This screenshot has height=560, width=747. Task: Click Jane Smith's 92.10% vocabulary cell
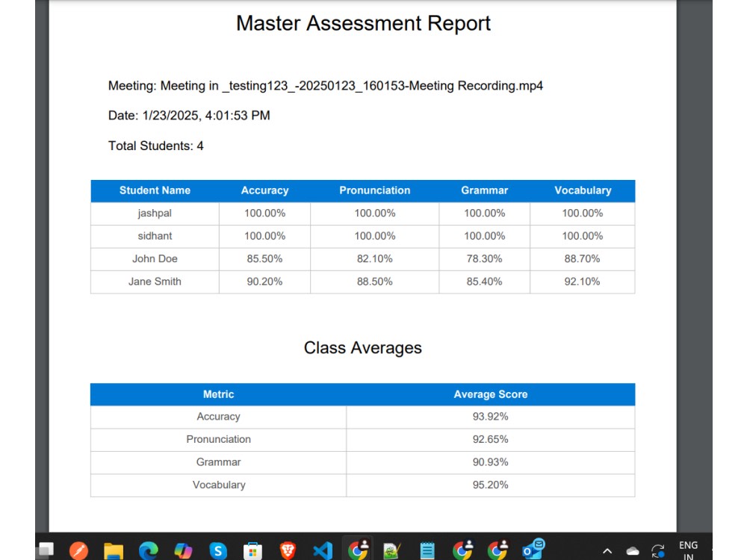click(x=582, y=282)
